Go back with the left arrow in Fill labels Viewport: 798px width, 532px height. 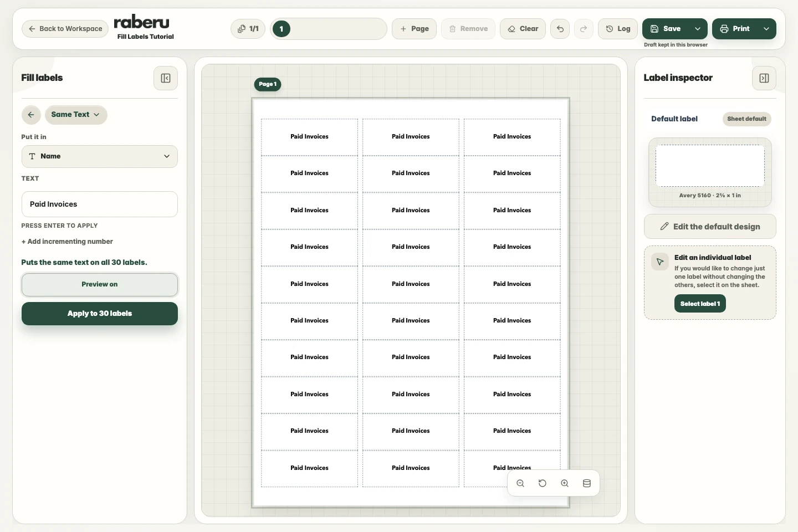31,115
